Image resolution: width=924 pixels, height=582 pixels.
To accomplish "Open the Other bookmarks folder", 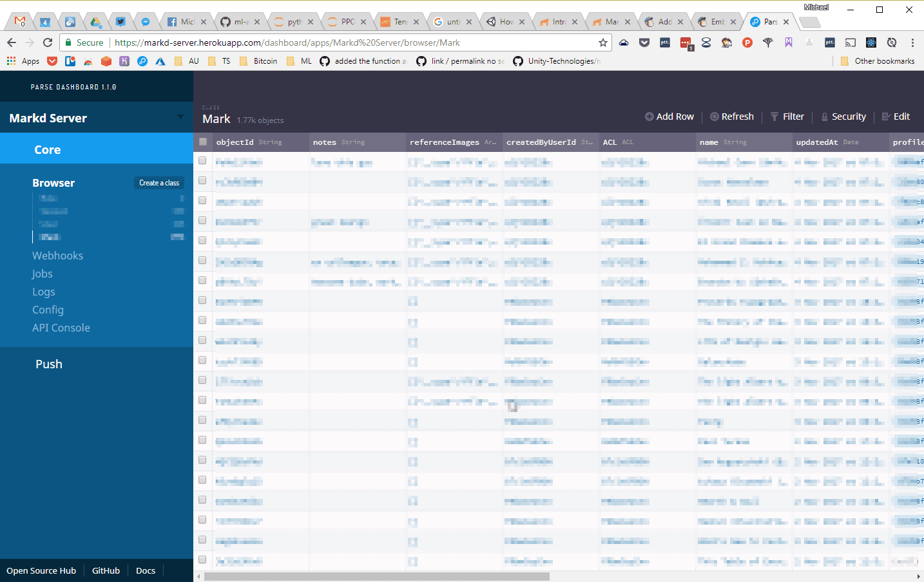I will click(x=878, y=61).
